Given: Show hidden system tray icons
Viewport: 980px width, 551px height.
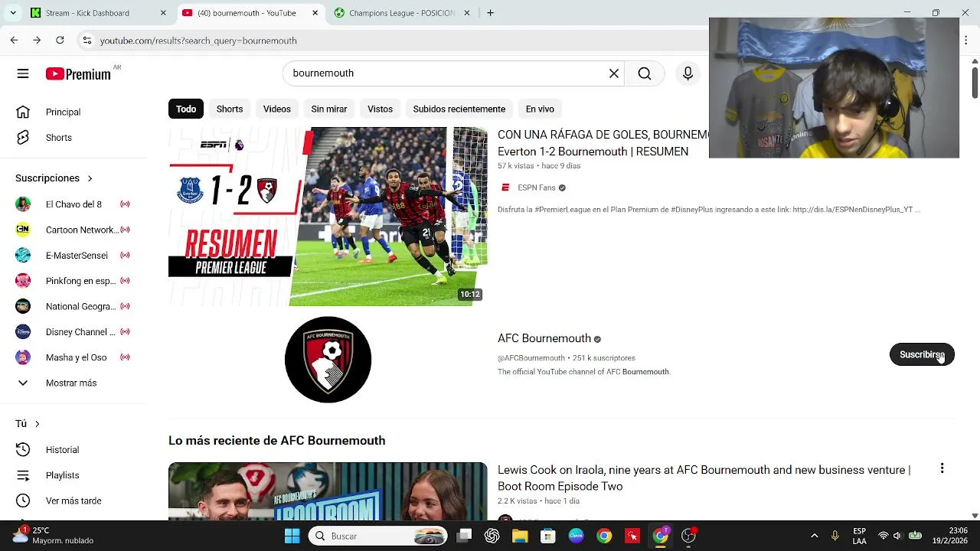Looking at the screenshot, I should [x=814, y=536].
